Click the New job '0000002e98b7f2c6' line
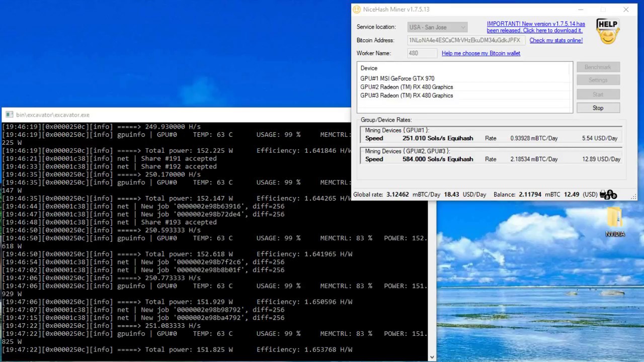This screenshot has height=362, width=644. [143, 262]
